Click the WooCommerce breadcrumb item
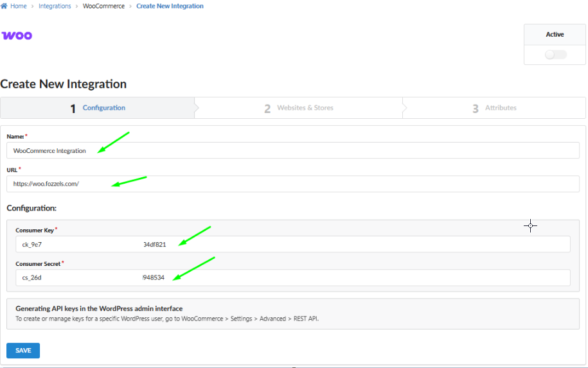588x368 pixels. [103, 6]
